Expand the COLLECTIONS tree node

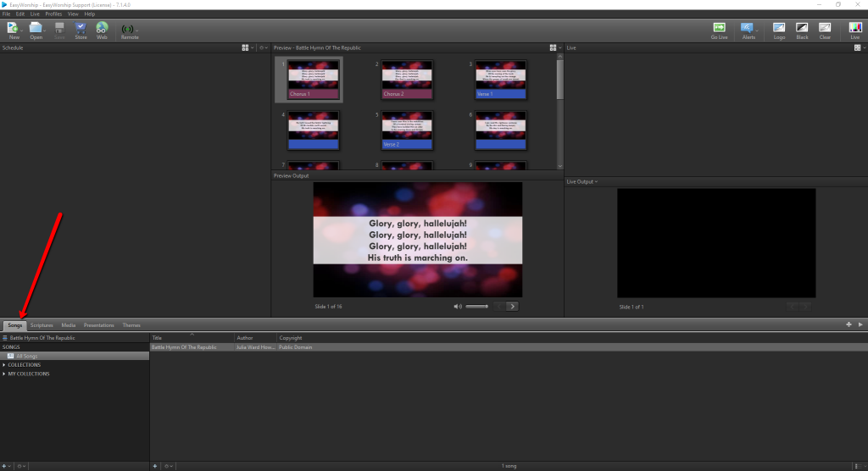click(4, 365)
